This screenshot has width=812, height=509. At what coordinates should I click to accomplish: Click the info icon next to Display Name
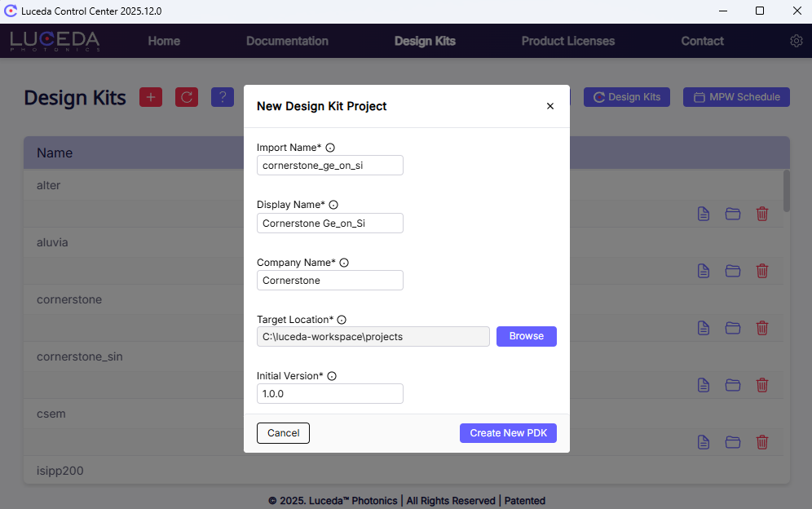point(333,206)
